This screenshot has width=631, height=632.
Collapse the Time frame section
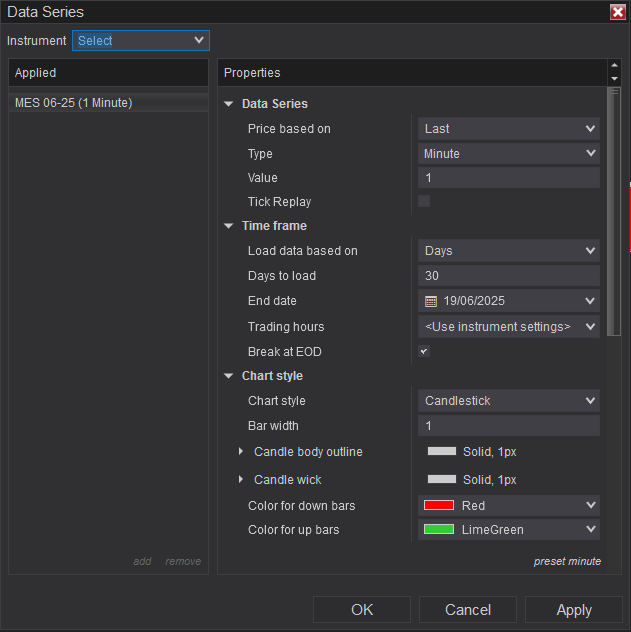pyautogui.click(x=228, y=226)
